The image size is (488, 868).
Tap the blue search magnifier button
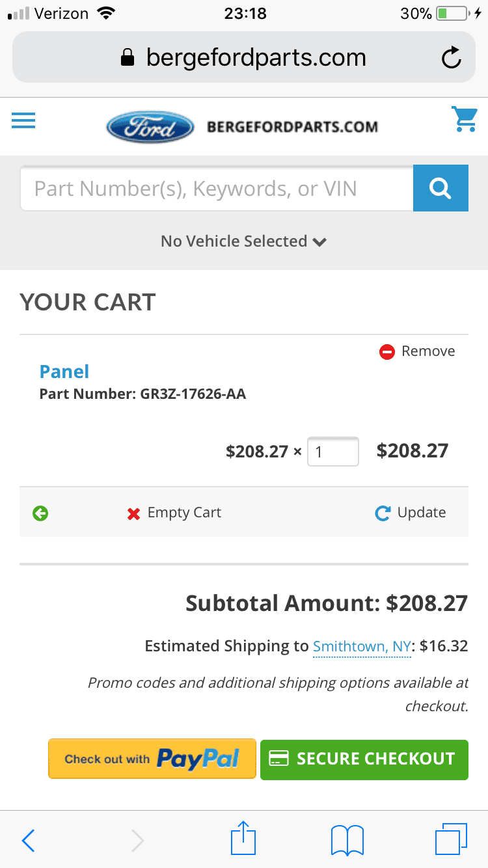pyautogui.click(x=441, y=189)
